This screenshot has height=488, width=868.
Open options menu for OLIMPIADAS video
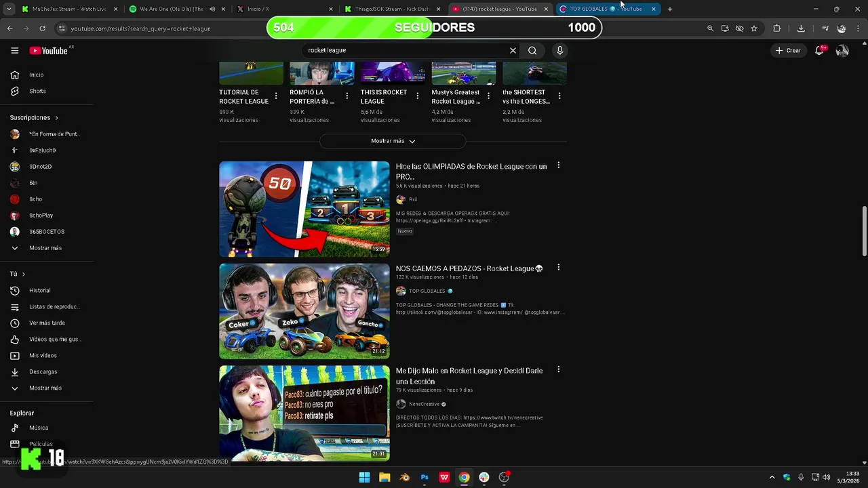[558, 165]
